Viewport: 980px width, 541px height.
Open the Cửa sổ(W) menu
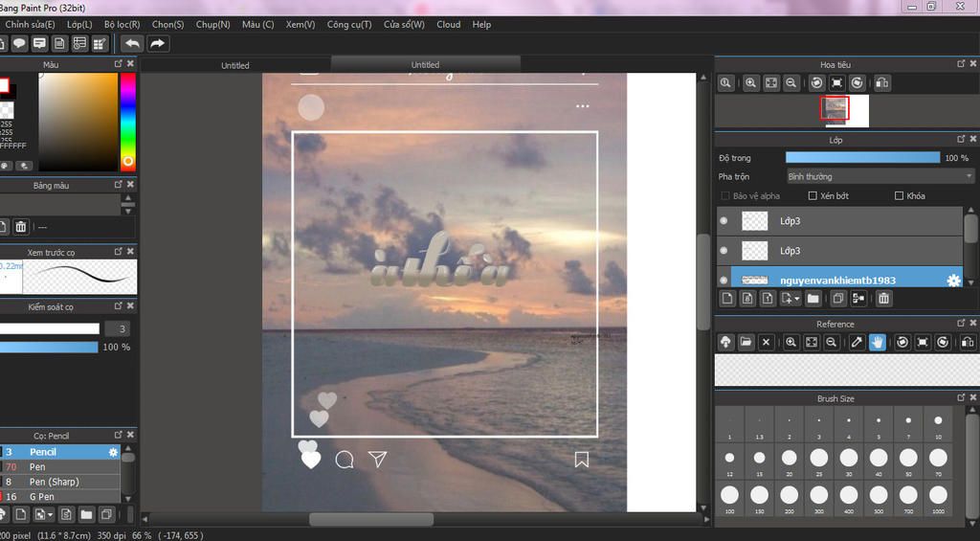(404, 24)
